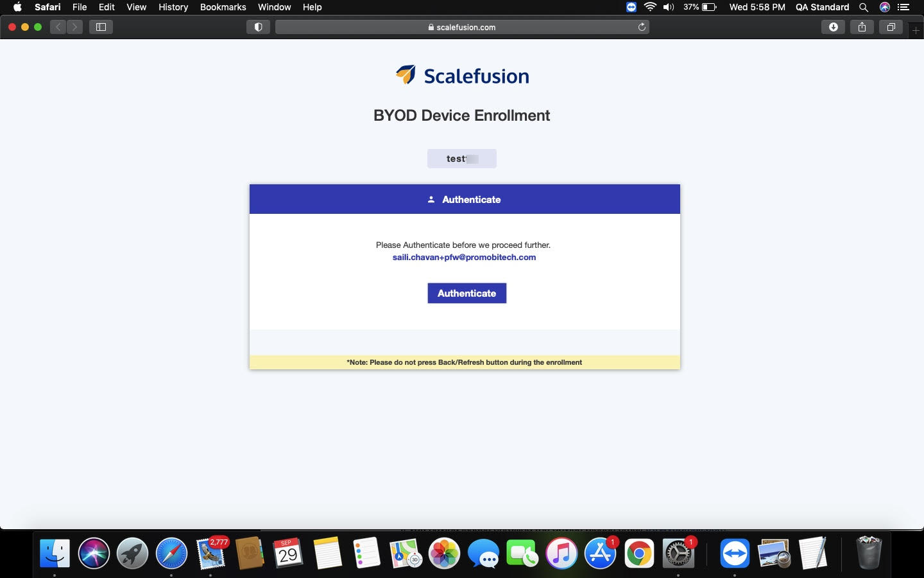Open Contacts from the Dock
The width and height of the screenshot is (924, 578).
(x=250, y=554)
